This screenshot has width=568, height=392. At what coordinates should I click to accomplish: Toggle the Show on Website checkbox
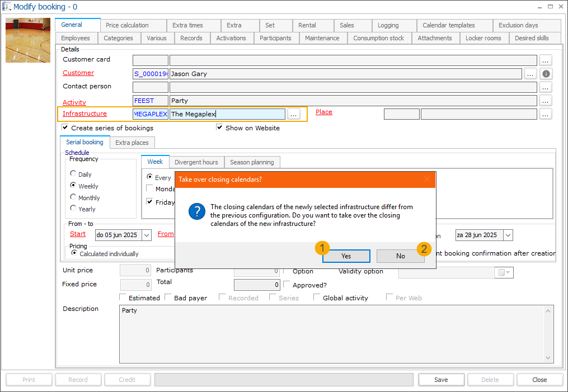point(220,127)
